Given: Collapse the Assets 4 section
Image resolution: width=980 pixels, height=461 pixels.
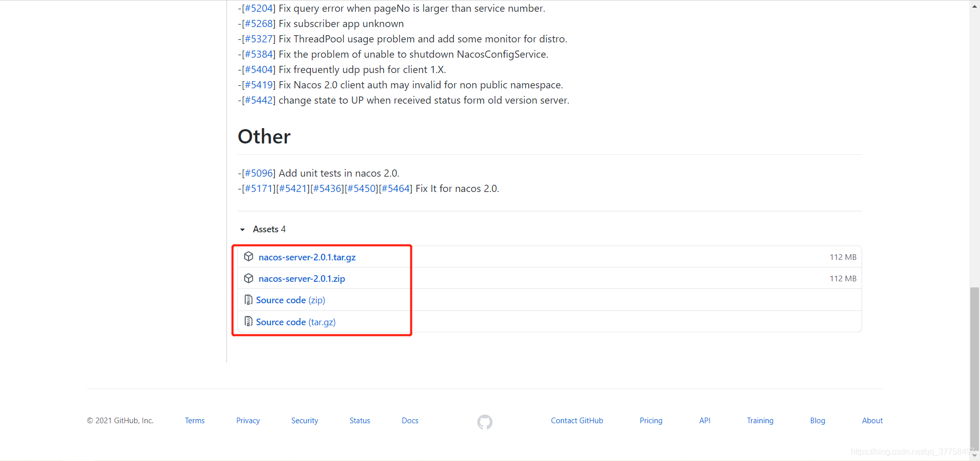Looking at the screenshot, I should pyautogui.click(x=242, y=230).
